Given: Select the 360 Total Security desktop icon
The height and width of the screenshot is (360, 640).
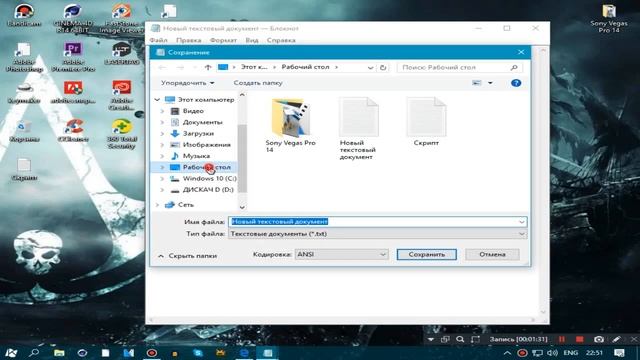Looking at the screenshot, I should pos(122,134).
